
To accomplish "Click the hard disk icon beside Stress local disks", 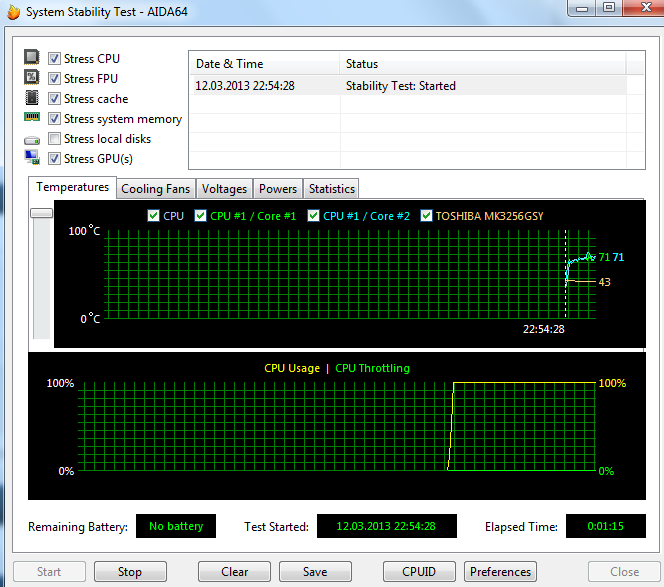I will (32, 140).
